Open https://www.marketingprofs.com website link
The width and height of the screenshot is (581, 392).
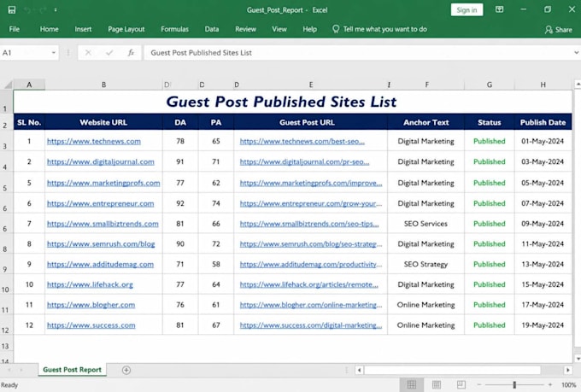click(103, 183)
